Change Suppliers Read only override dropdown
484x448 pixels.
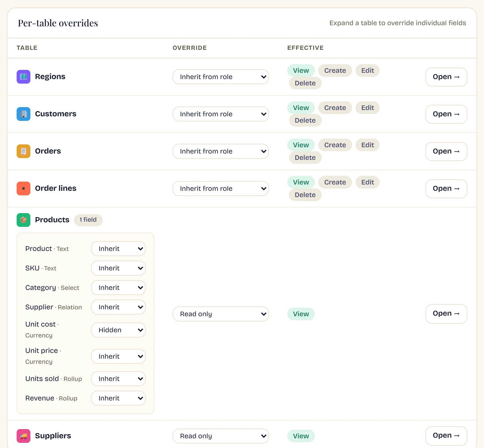[221, 436]
